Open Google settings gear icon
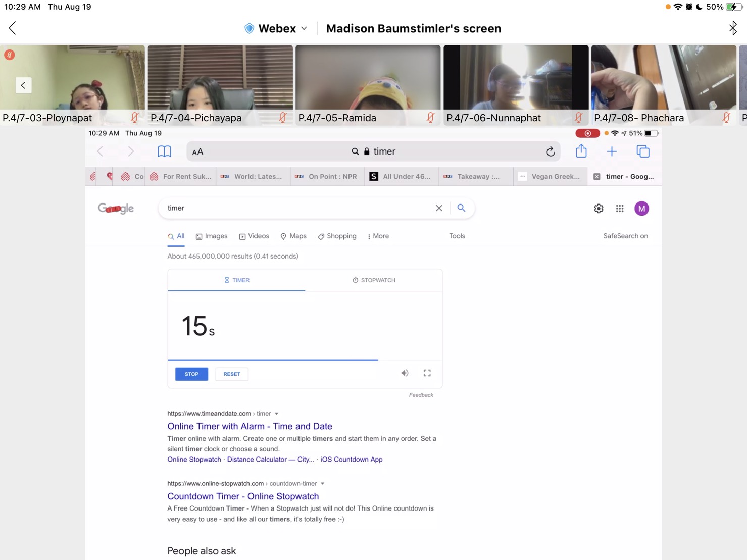Screen dimensions: 747x560 pos(599,209)
